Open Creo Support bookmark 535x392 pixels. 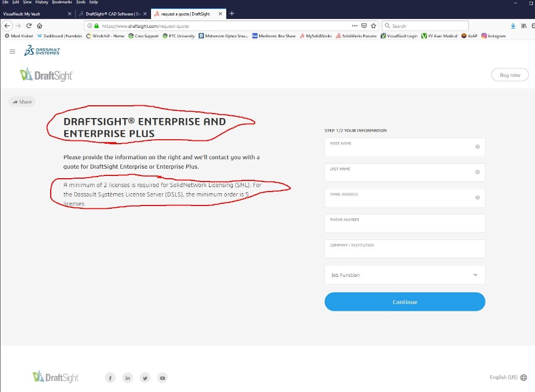143,36
